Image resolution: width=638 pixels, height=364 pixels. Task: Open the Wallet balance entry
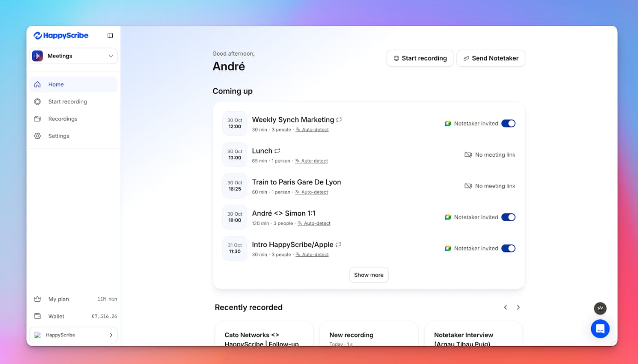[75, 316]
